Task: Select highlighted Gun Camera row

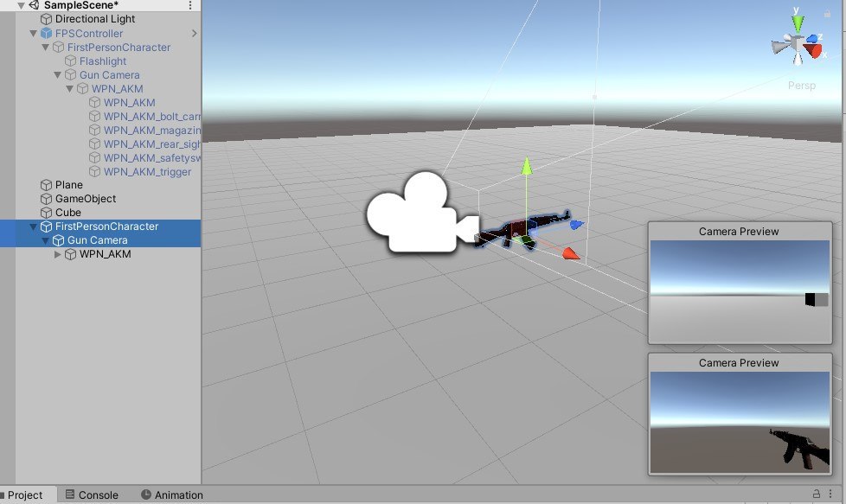Action: [100, 240]
